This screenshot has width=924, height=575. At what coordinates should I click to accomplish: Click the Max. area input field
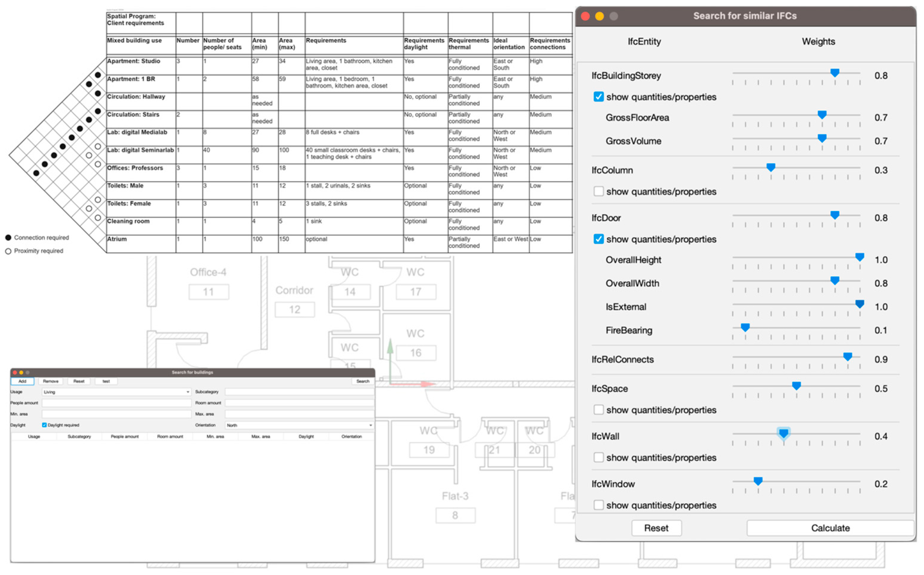[x=299, y=414]
